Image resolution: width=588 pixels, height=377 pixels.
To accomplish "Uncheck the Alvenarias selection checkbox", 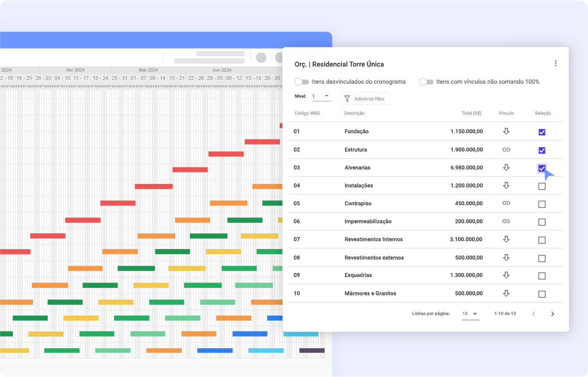I will pos(542,168).
